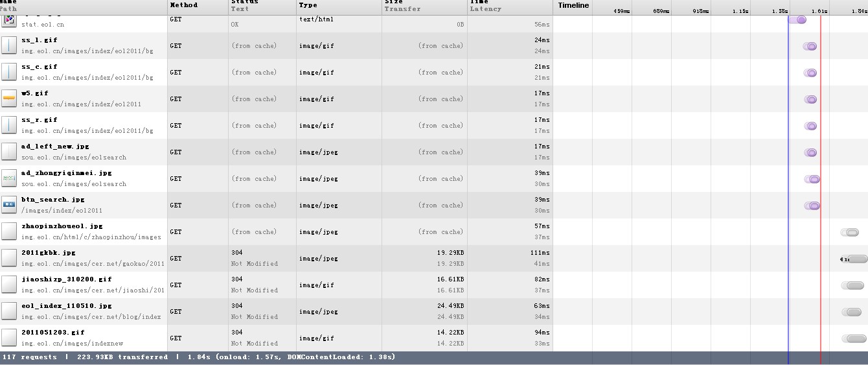The width and height of the screenshot is (868, 365).
Task: Select the orange w5.gif thumbnail icon
Action: 9,99
